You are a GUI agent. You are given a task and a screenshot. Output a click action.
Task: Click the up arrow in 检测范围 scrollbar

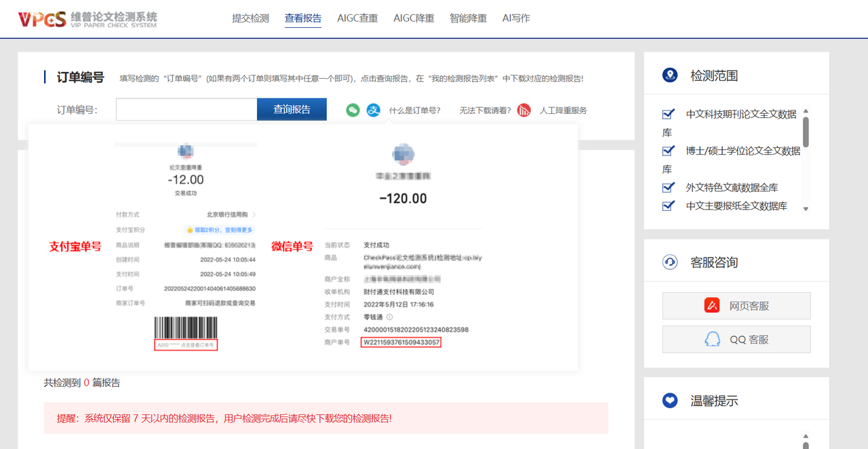(x=806, y=111)
